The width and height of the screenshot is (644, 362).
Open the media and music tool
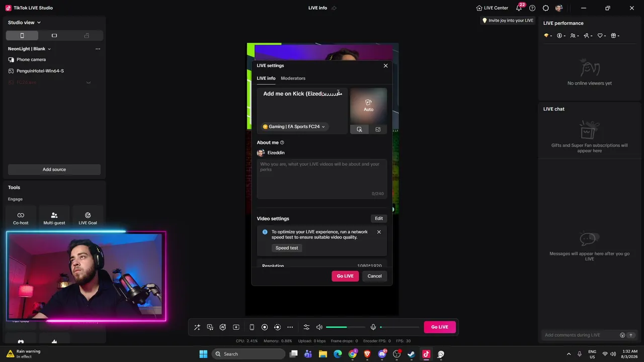pyautogui.click(x=210, y=327)
